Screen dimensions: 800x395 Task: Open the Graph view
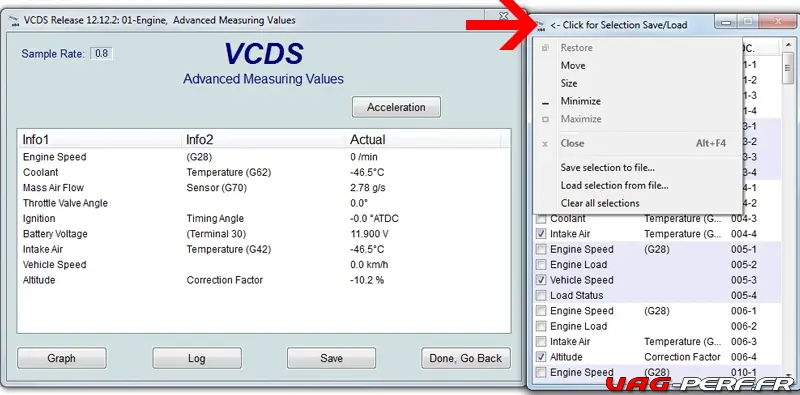pyautogui.click(x=62, y=358)
